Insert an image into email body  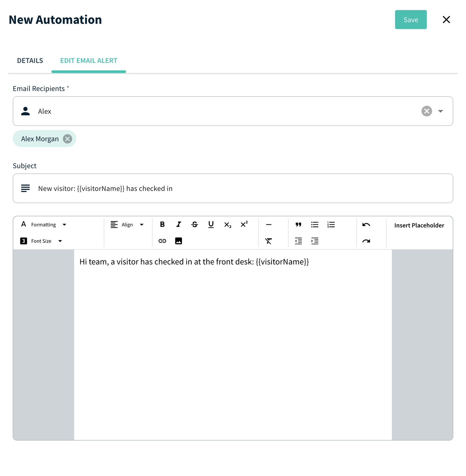tap(179, 241)
